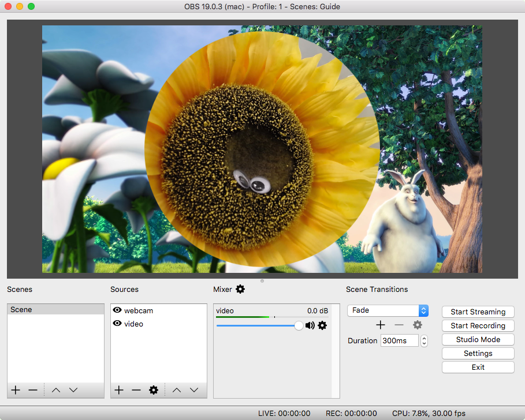Enable Studio Mode
The image size is (525, 420).
pos(478,339)
